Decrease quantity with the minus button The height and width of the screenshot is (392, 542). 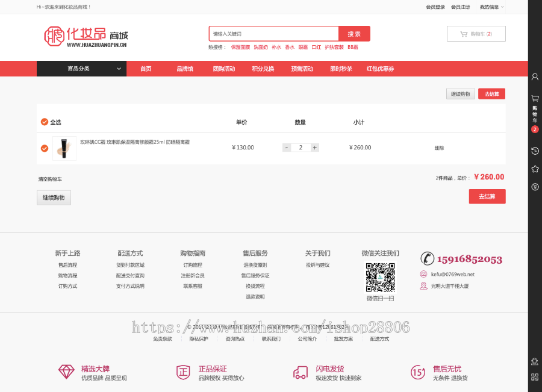point(287,148)
